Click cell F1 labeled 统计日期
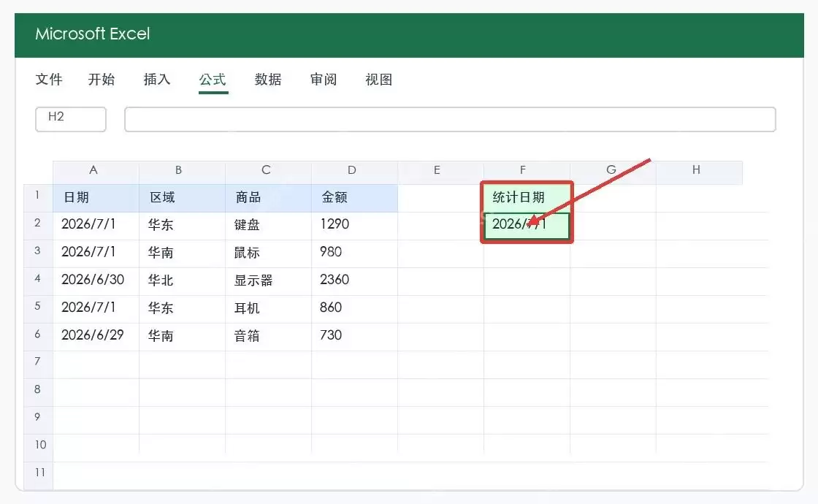 tap(527, 198)
